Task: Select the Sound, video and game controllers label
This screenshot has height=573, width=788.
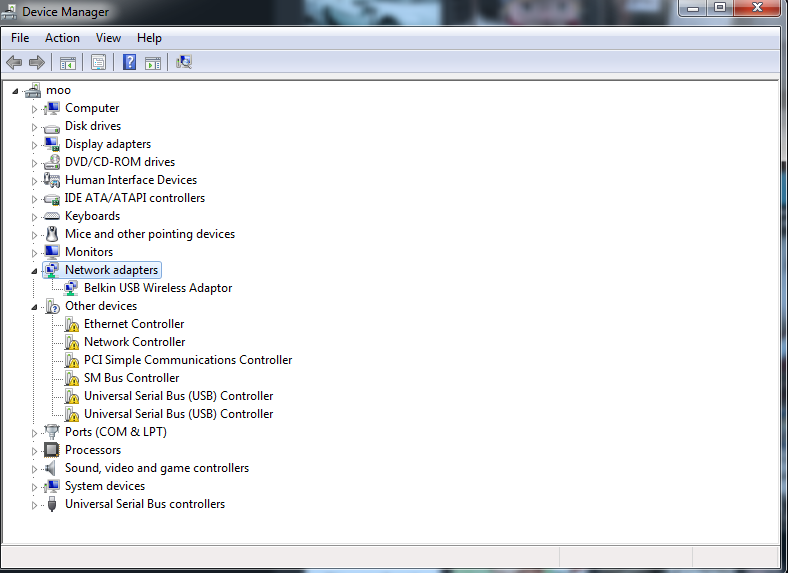Action: coord(157,468)
